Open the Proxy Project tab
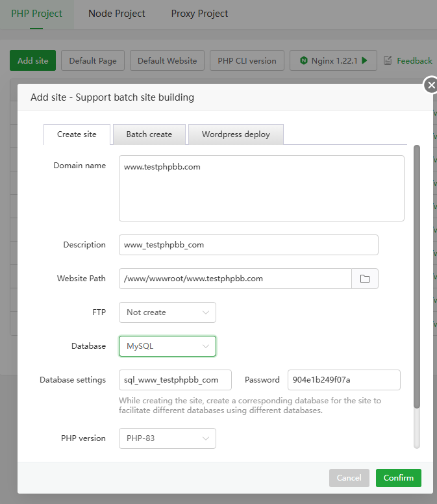The width and height of the screenshot is (437, 504). (199, 14)
